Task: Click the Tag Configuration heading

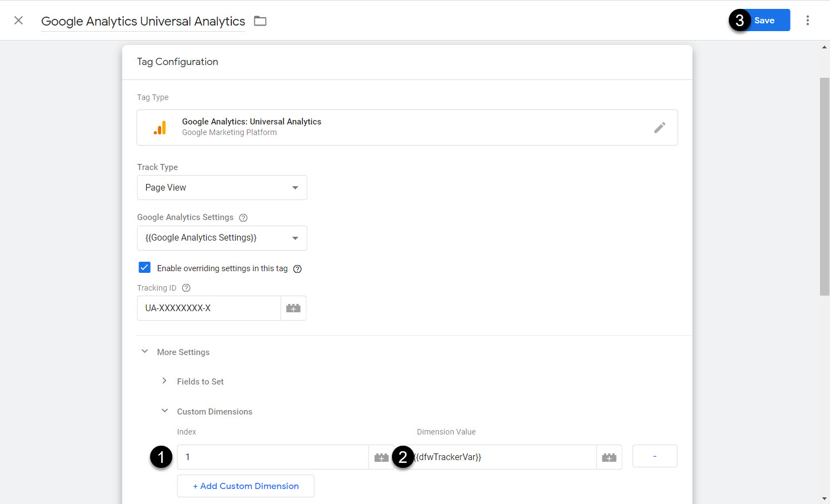Action: [x=177, y=62]
